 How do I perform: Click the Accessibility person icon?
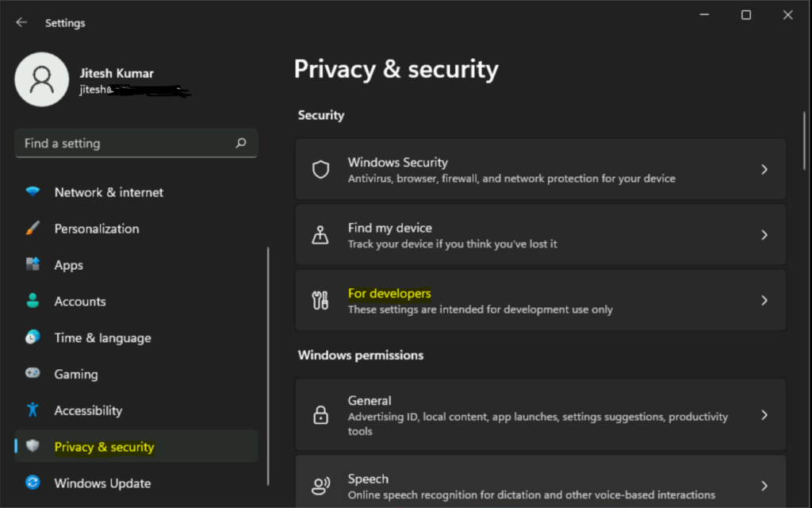click(33, 410)
